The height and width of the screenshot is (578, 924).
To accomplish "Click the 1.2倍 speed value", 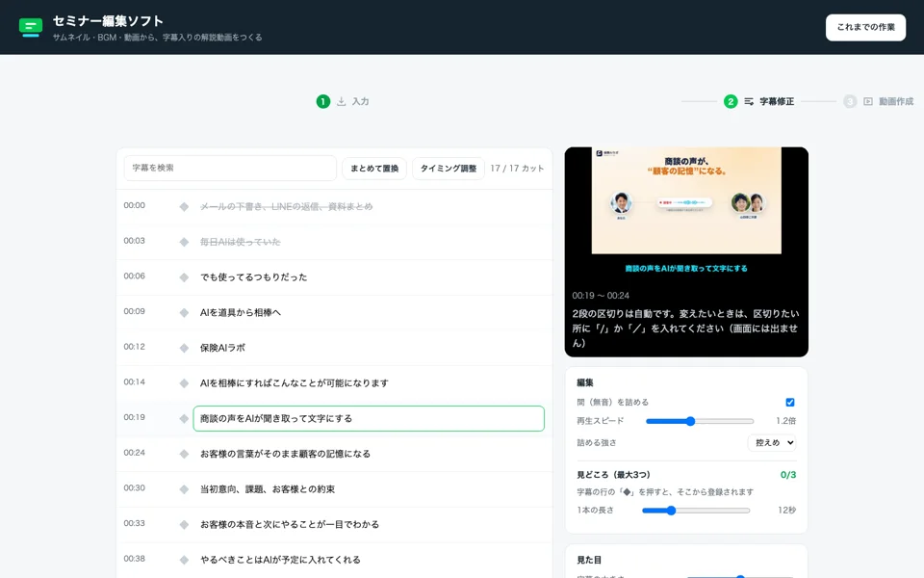I will [786, 421].
